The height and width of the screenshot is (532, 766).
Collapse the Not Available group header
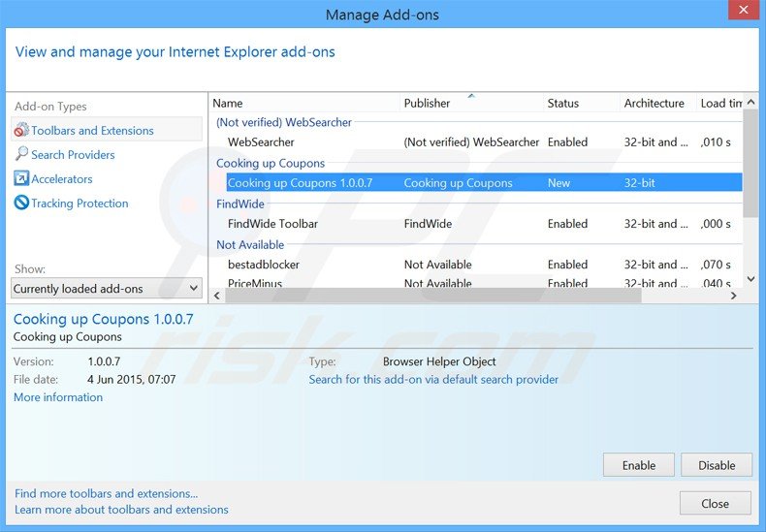click(x=250, y=244)
